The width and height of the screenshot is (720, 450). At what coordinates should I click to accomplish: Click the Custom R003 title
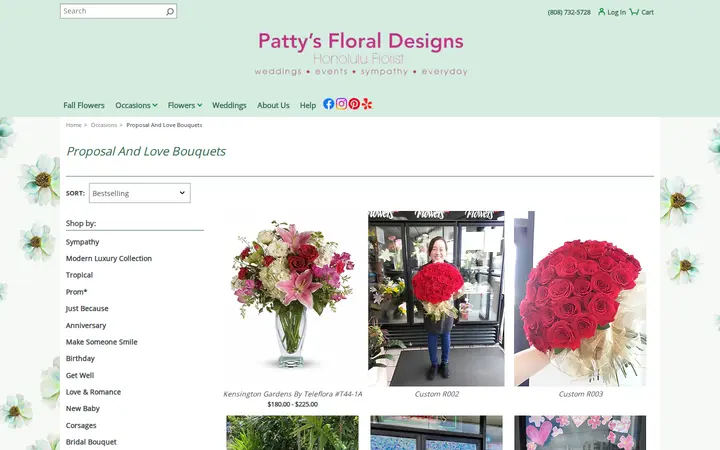click(x=581, y=394)
